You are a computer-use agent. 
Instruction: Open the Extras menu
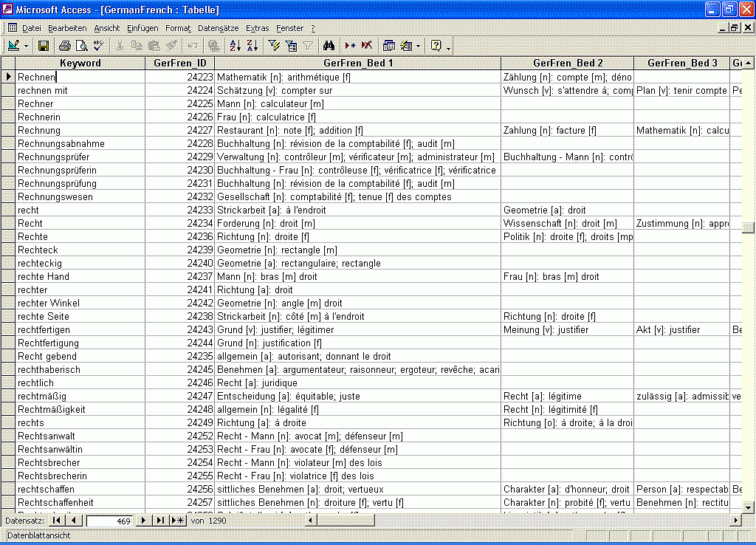258,28
